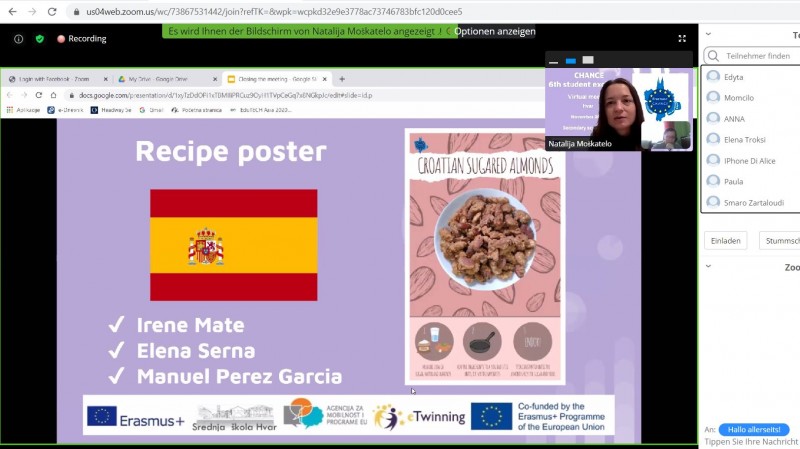Click the Recipe poster title
The width and height of the screenshot is (800, 449).
click(x=231, y=152)
